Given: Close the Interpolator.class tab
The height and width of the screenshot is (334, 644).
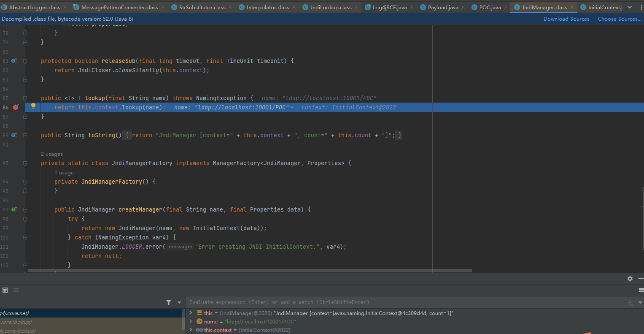Looking at the screenshot, I should pos(294,7).
